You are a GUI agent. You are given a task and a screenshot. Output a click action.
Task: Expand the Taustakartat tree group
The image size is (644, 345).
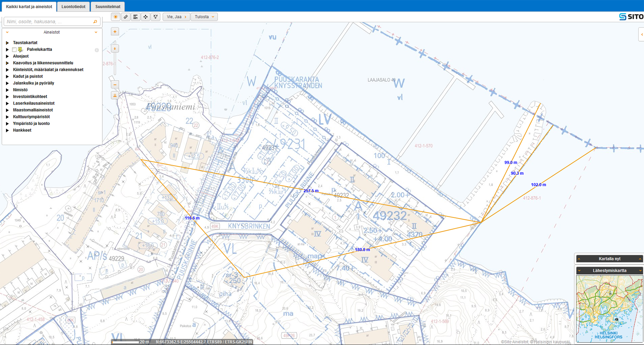pyautogui.click(x=7, y=43)
